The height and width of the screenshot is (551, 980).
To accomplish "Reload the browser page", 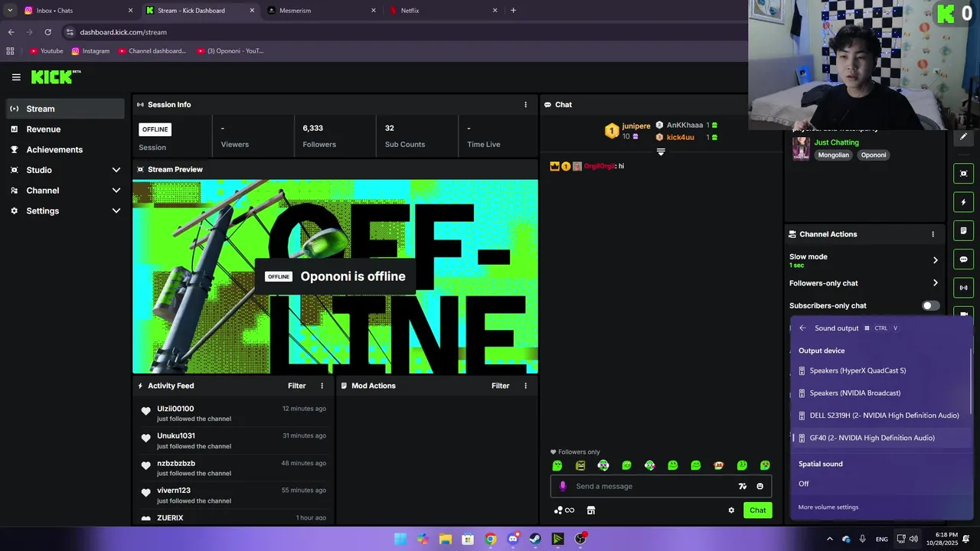I will [x=47, y=32].
